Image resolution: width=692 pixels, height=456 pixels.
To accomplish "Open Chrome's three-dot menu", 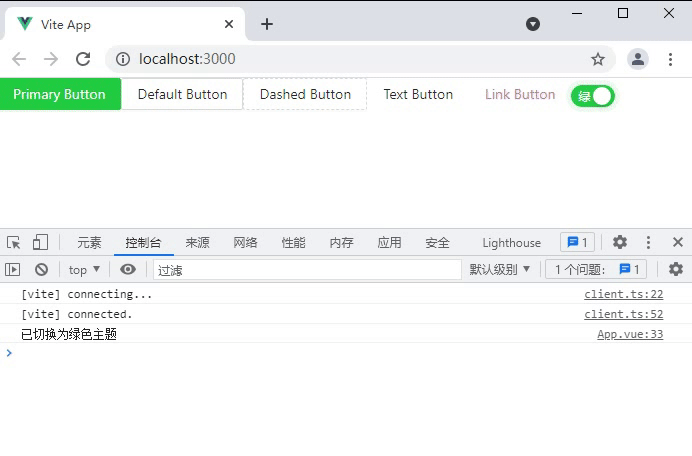I will pyautogui.click(x=670, y=59).
